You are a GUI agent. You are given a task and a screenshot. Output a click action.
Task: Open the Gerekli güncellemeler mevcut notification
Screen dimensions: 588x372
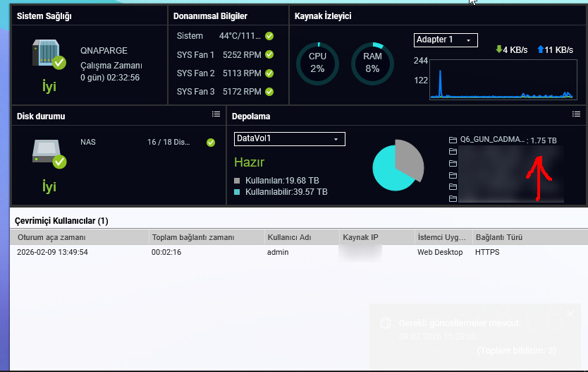458,323
